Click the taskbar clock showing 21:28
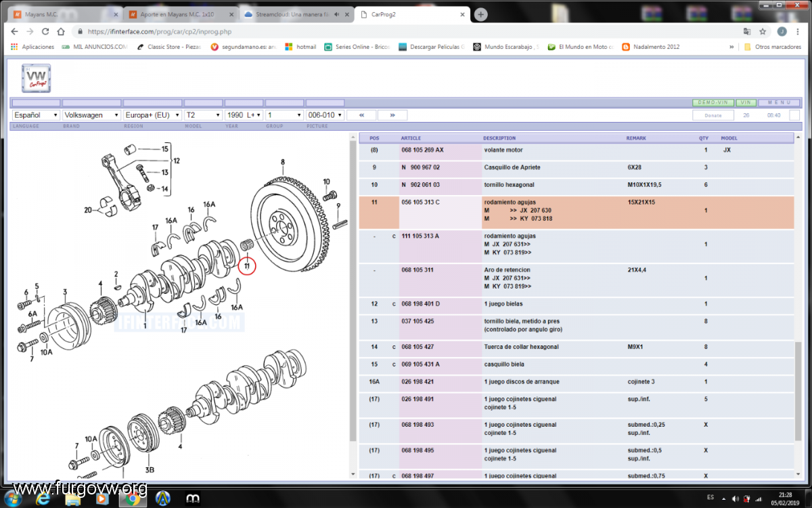This screenshot has height=508, width=812. click(x=784, y=495)
